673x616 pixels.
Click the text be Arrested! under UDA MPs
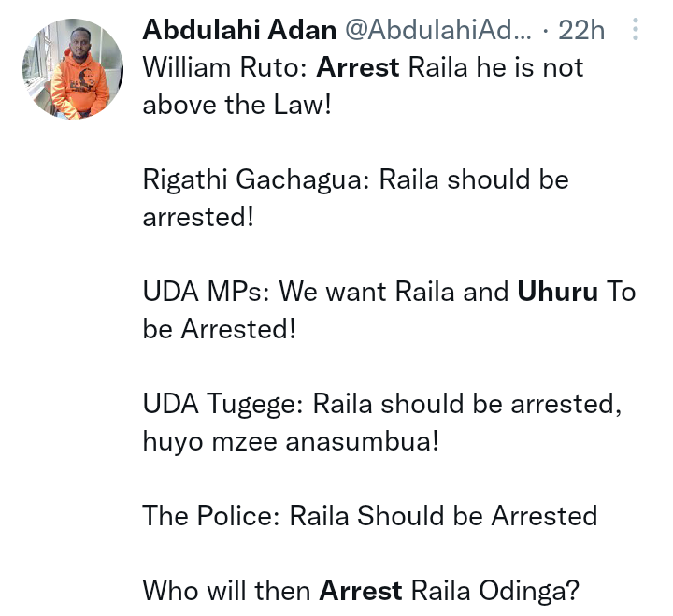[x=220, y=329]
